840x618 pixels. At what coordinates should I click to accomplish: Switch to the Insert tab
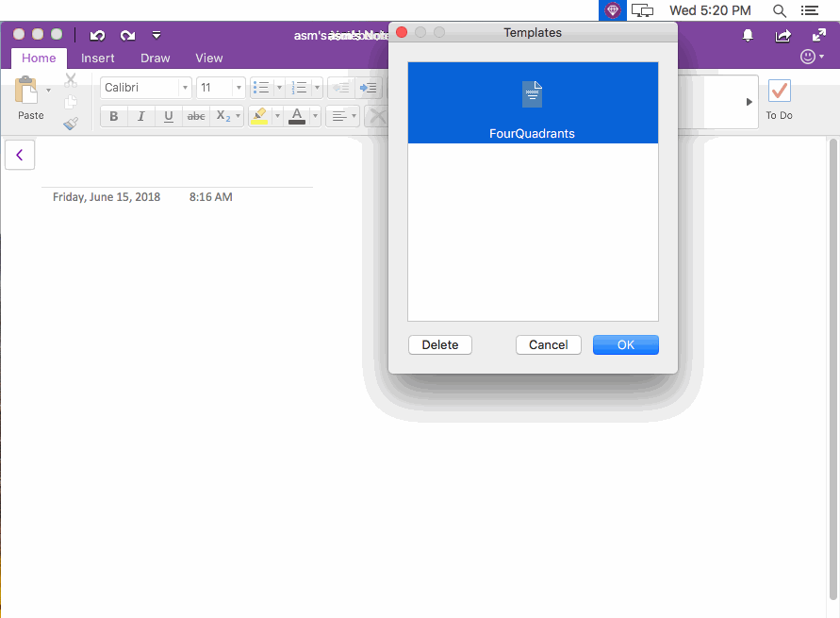[x=98, y=58]
